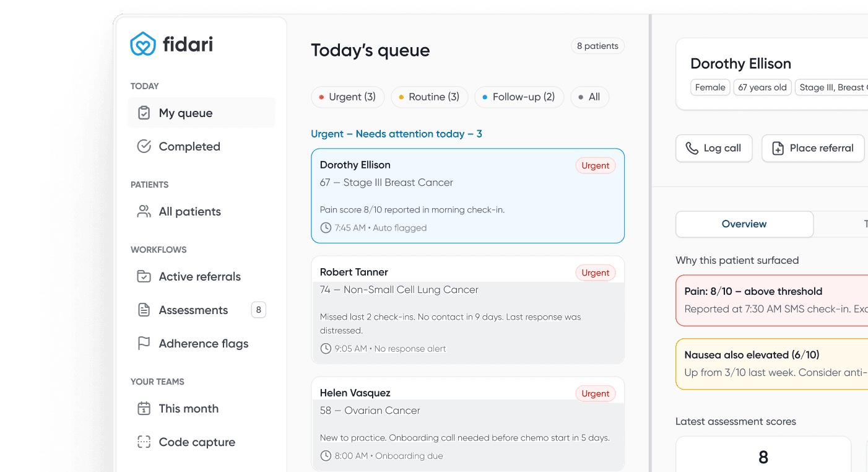
Task: Click the Place referral button
Action: click(x=812, y=148)
